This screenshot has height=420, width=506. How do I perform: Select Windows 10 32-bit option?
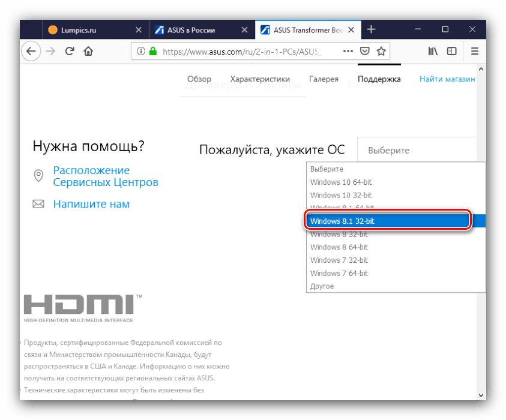(396, 195)
